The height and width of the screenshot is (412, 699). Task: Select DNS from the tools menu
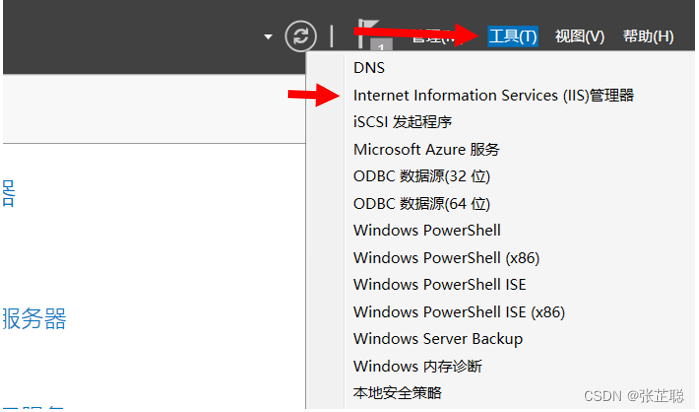369,68
